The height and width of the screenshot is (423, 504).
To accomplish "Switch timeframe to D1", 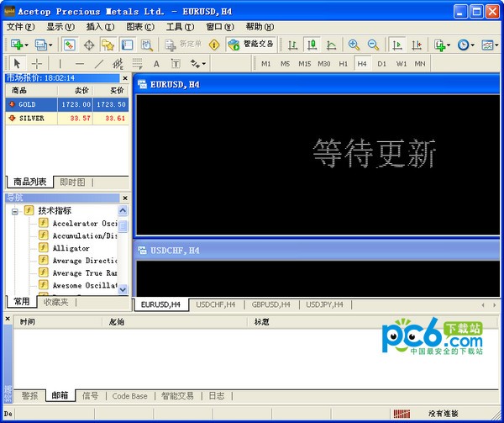I will (x=381, y=63).
